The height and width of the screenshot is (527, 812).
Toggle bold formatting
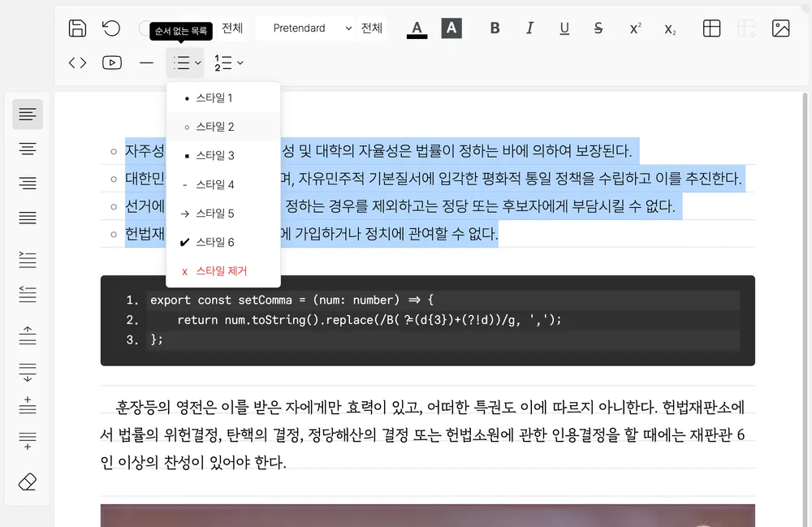[x=495, y=28]
